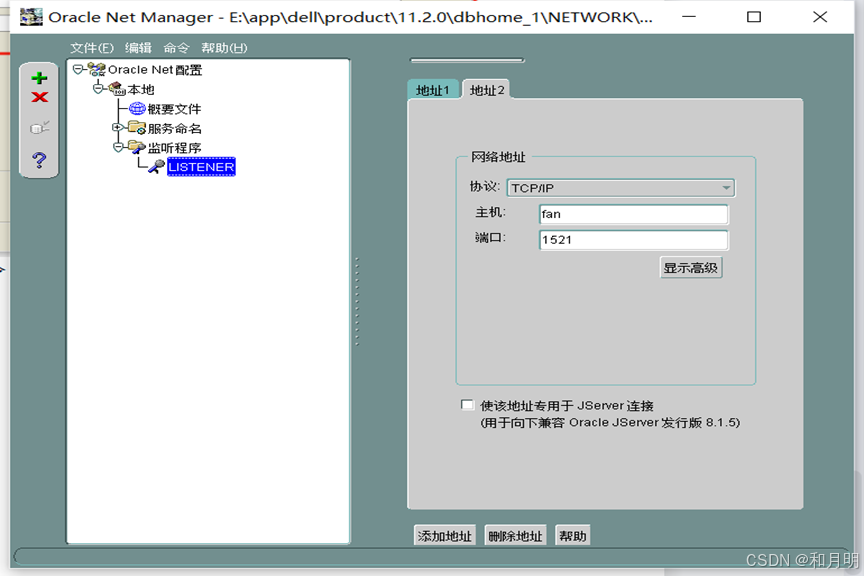Open the 帮助(H) menu

coord(224,48)
